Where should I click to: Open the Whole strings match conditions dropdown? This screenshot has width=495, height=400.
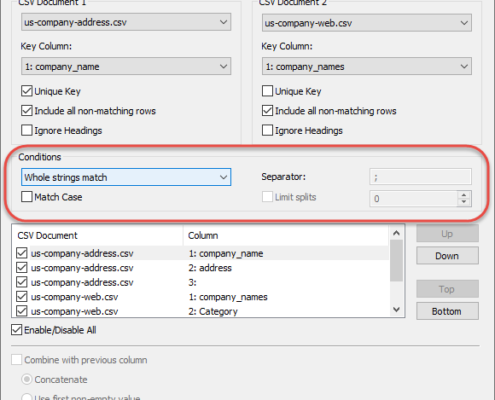click(126, 177)
